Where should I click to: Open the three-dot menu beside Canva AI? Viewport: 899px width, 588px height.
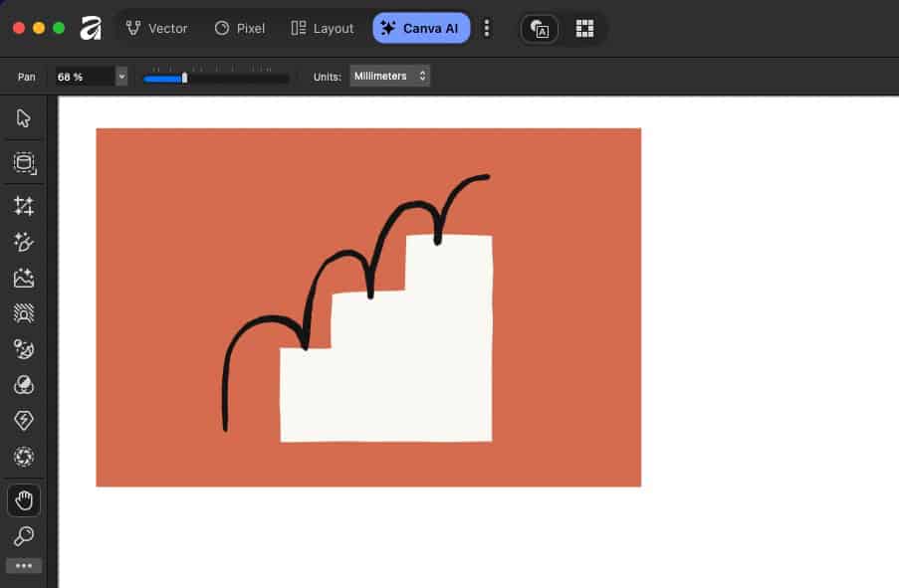[x=487, y=28]
